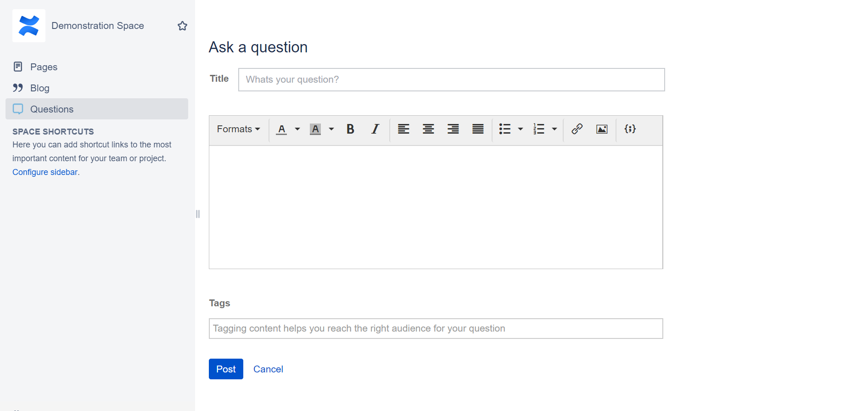
Task: Click the Blog quote icon
Action: click(x=18, y=88)
